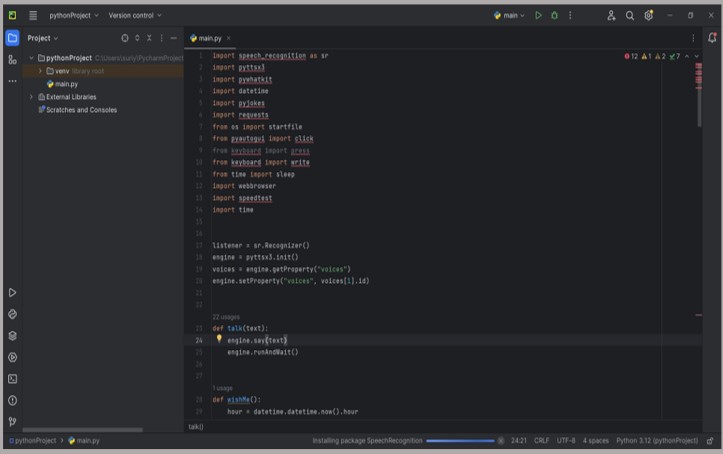Open the Problems tool window
Screen dimensions: 723x454
pyautogui.click(x=12, y=401)
